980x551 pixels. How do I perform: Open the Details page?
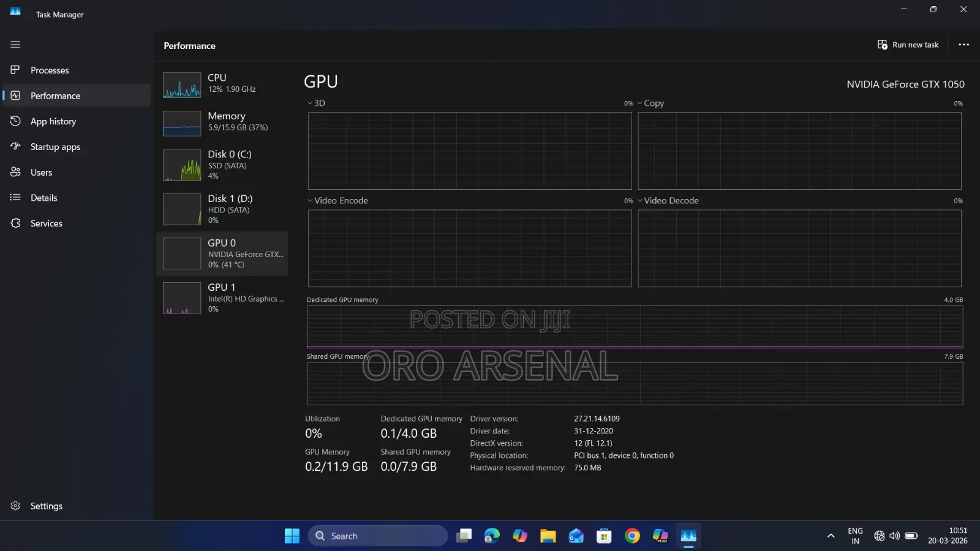[x=77, y=198]
